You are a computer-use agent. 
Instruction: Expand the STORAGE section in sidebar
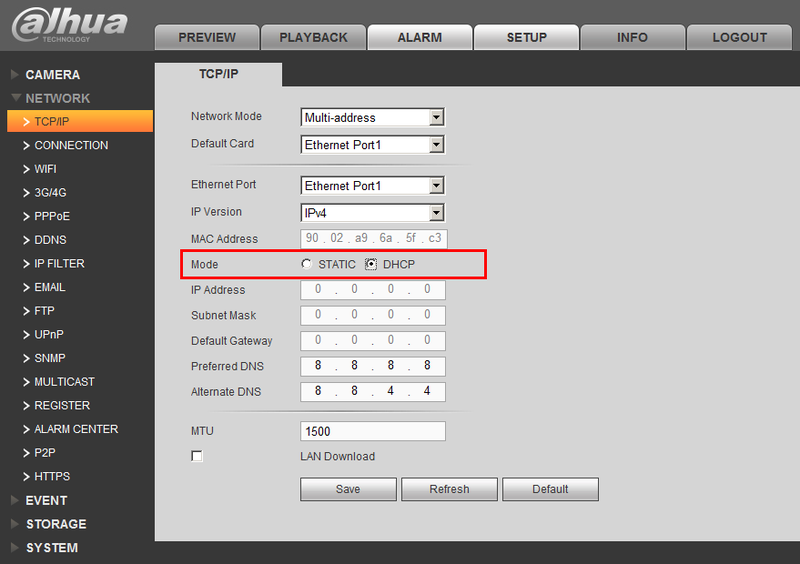pyautogui.click(x=56, y=524)
